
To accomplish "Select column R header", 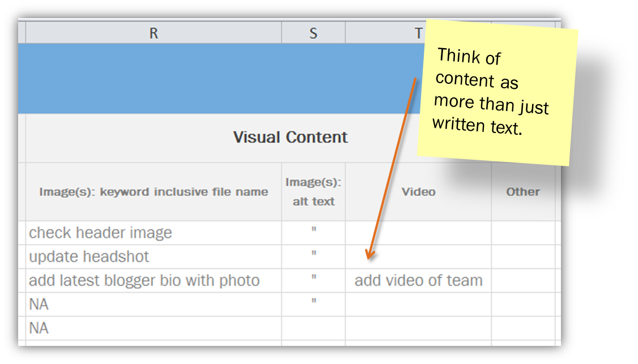I will click(154, 33).
